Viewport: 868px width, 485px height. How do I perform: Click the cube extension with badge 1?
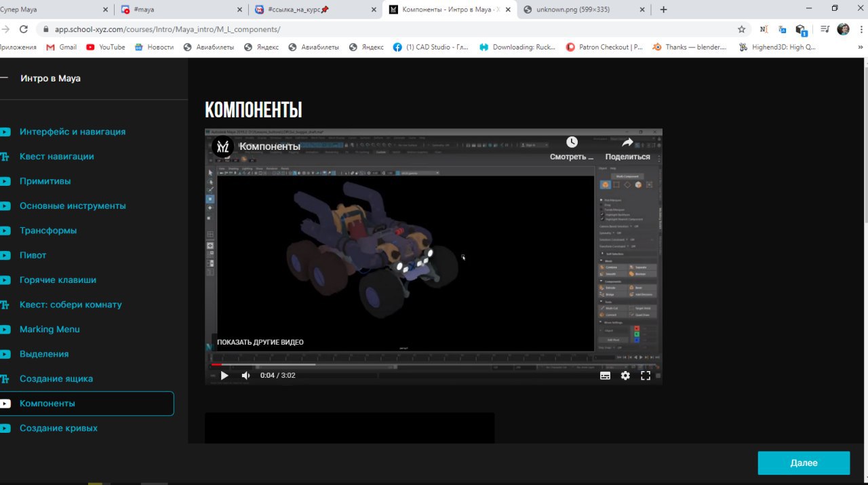point(801,30)
